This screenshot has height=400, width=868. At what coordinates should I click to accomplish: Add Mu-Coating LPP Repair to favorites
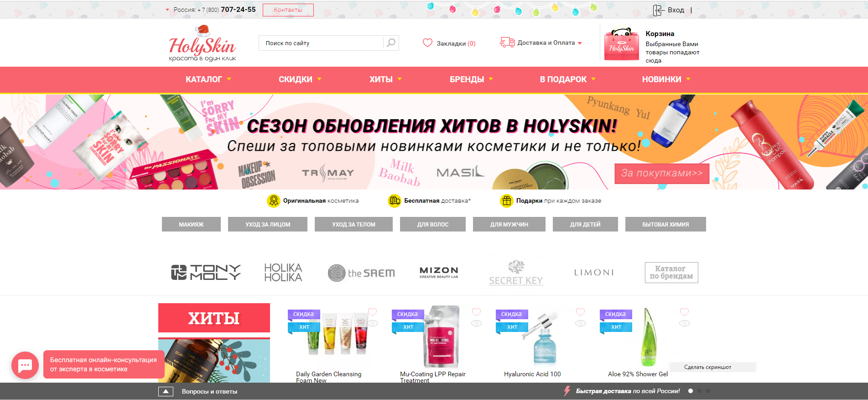click(477, 312)
